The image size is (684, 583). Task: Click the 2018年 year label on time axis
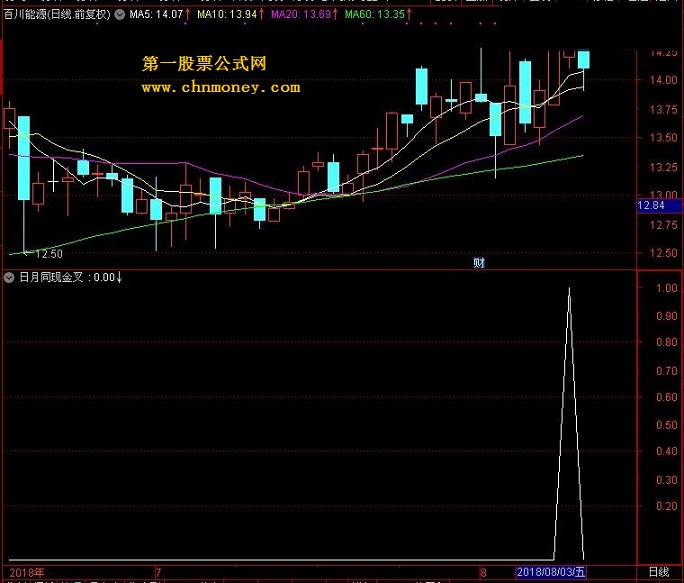click(27, 573)
